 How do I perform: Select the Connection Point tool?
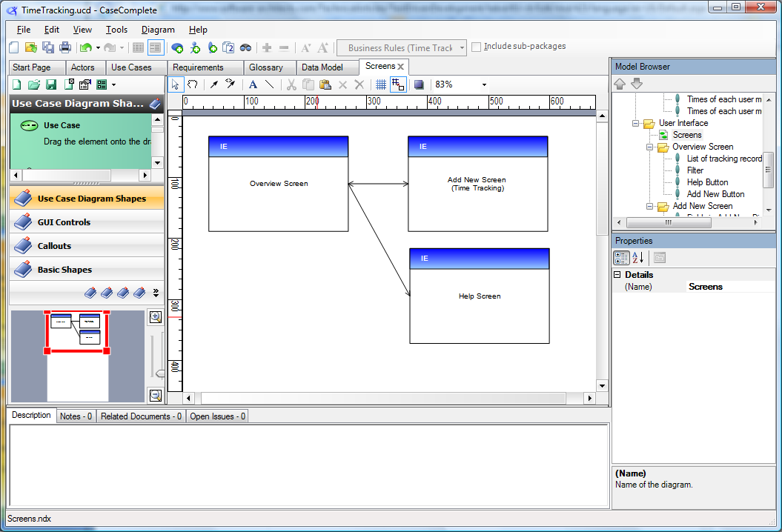(x=231, y=84)
